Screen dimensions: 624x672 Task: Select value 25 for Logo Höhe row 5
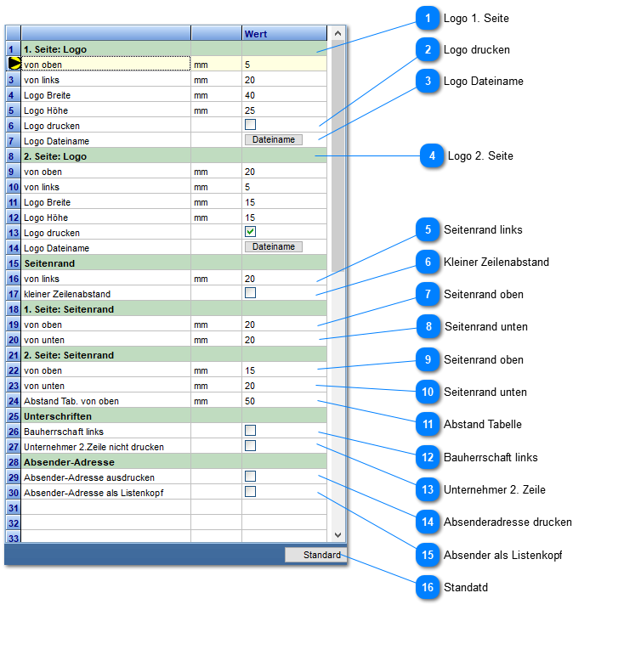(284, 110)
